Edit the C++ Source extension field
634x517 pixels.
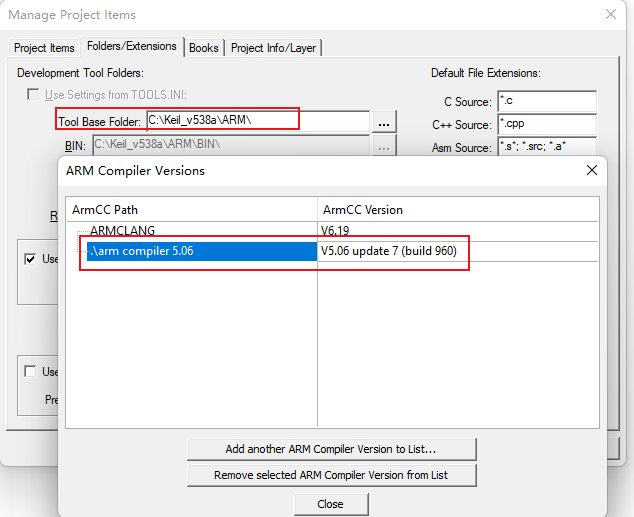point(546,125)
